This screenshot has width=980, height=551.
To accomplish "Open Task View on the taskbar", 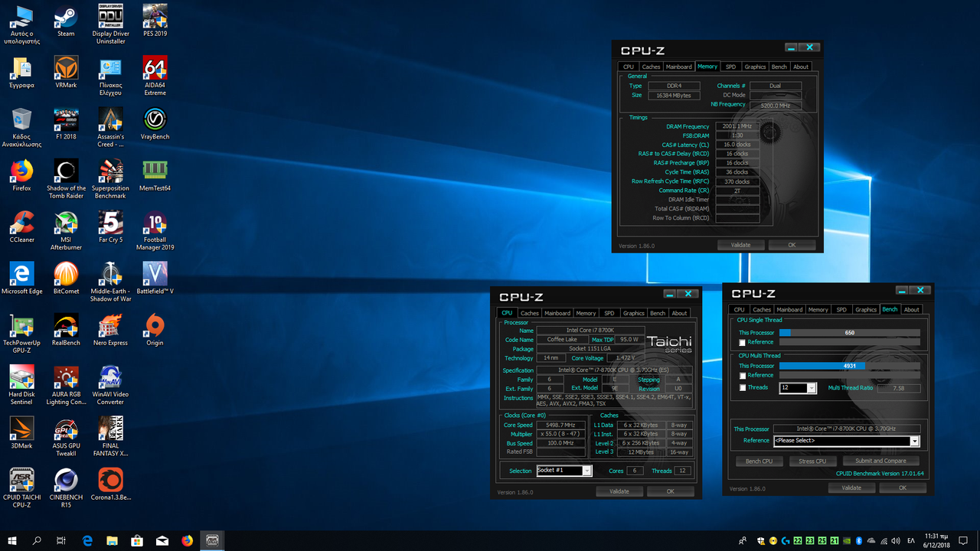I will click(61, 540).
